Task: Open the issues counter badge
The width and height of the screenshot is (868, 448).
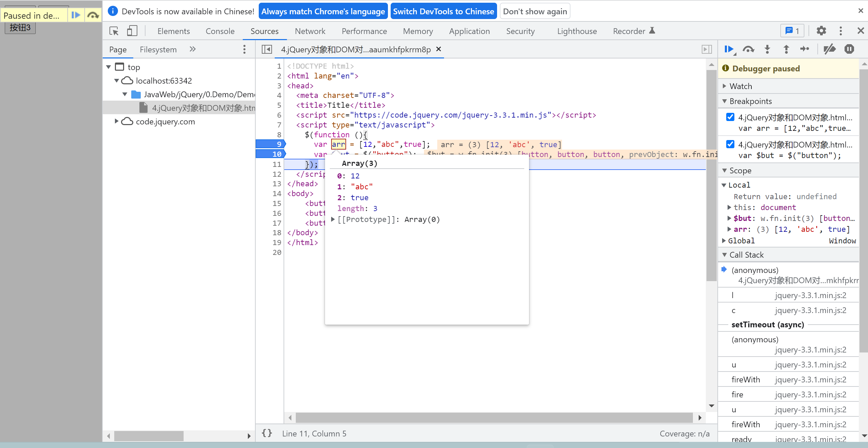Action: tap(792, 31)
